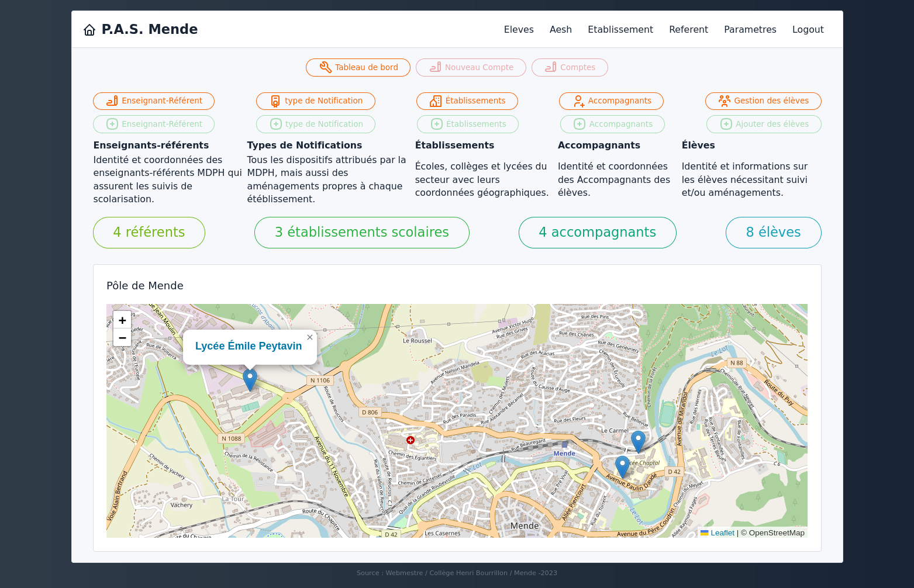
Task: Open the Eleves menu item
Action: [519, 30]
